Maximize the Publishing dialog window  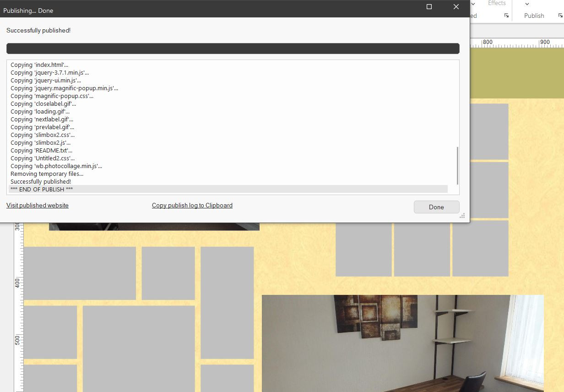coord(429,6)
